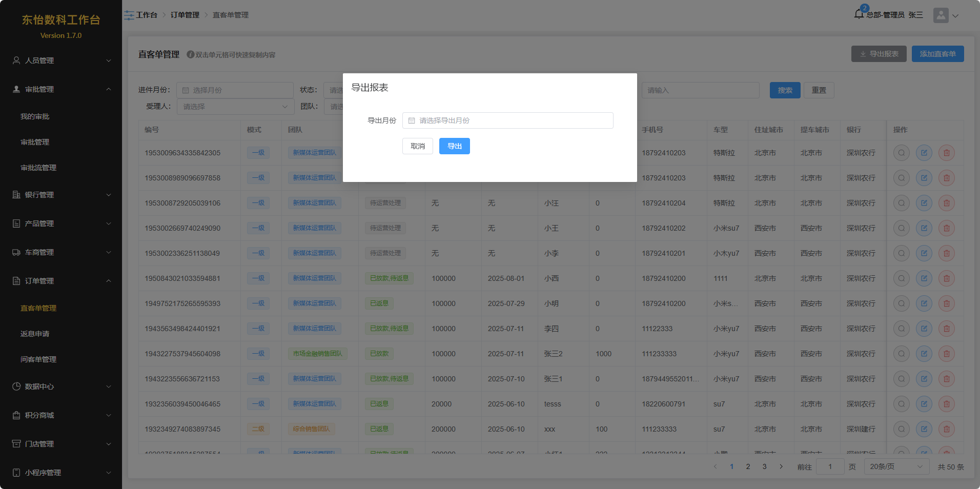Click the blue 导出 button

point(454,146)
